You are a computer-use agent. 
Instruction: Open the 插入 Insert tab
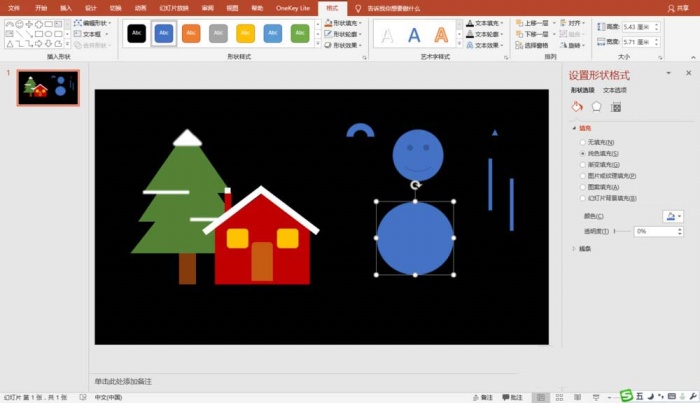coord(66,8)
